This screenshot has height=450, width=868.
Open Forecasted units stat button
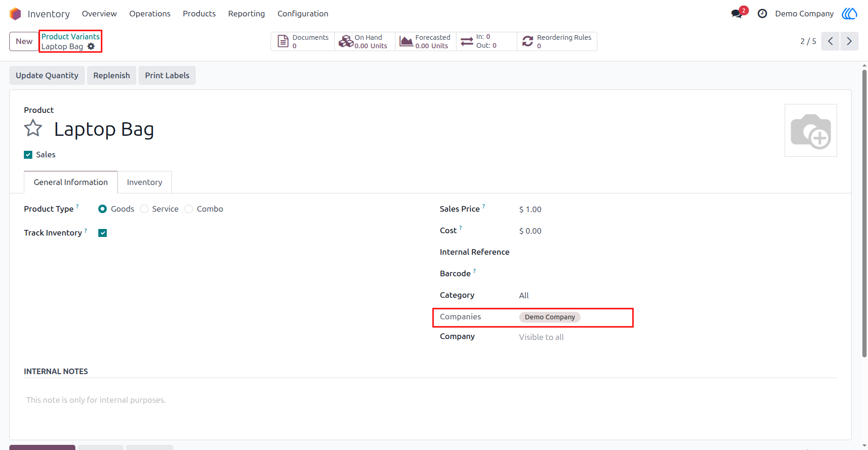(x=426, y=41)
